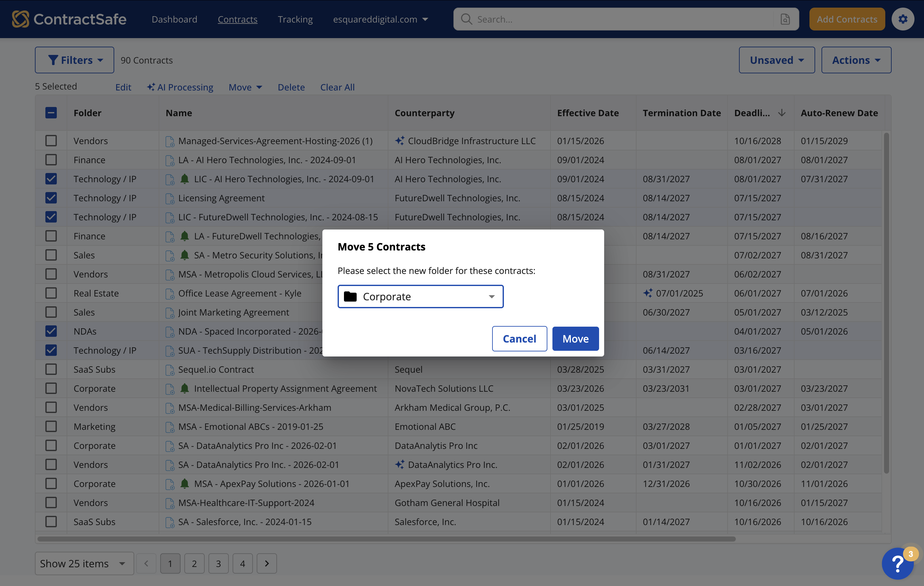This screenshot has width=924, height=586.
Task: Click document icon of Managed-Services-Agreement-Hosting row
Action: tap(170, 141)
